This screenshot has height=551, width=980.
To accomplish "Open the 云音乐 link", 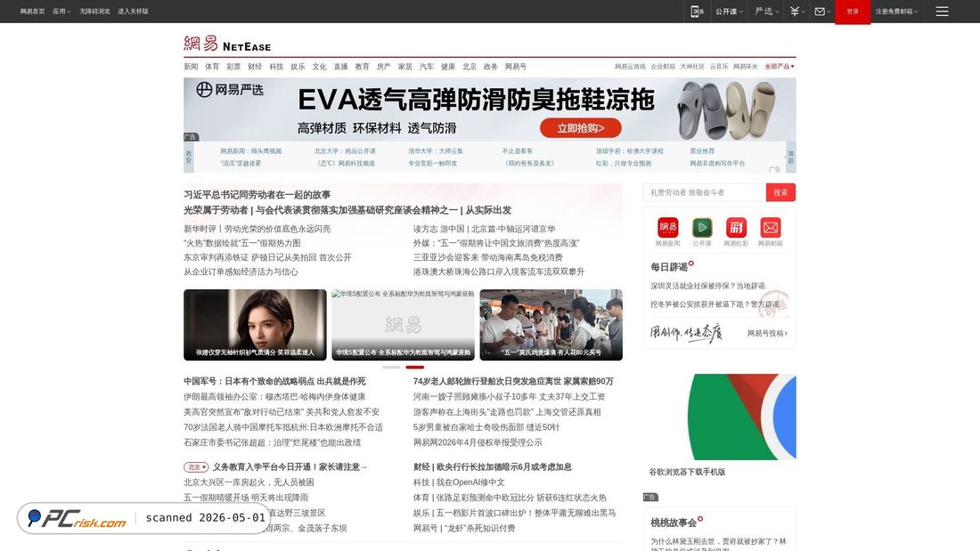I will tap(719, 66).
